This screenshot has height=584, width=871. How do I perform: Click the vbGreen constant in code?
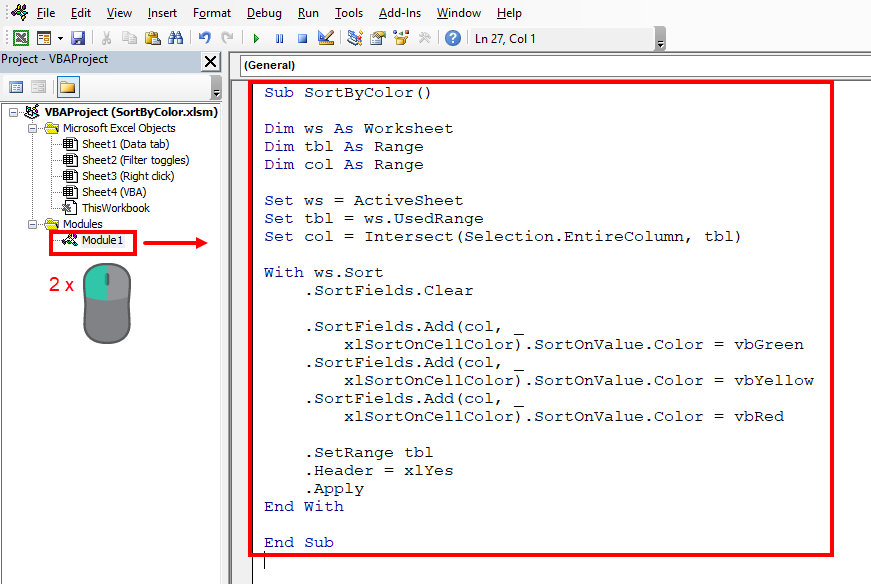coord(769,345)
